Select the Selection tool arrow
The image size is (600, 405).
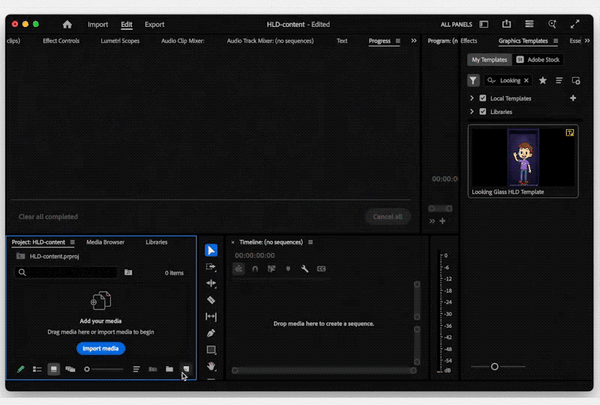coord(211,250)
